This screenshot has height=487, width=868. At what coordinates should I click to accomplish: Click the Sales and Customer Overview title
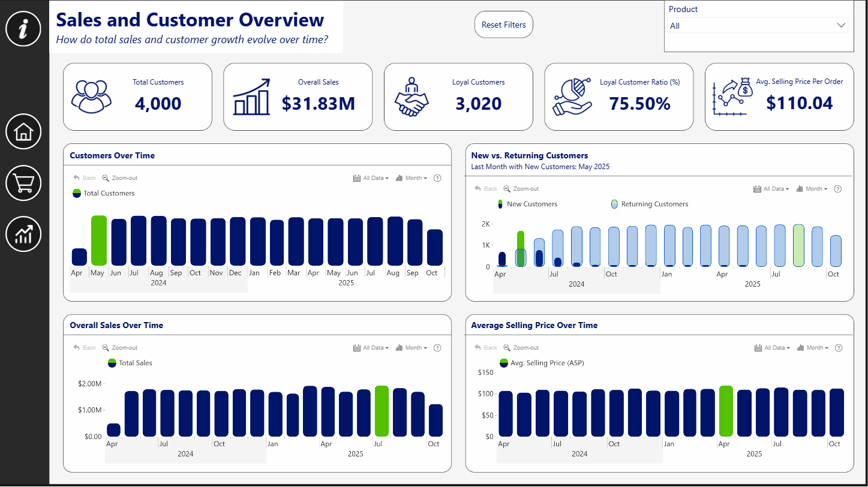pos(190,19)
